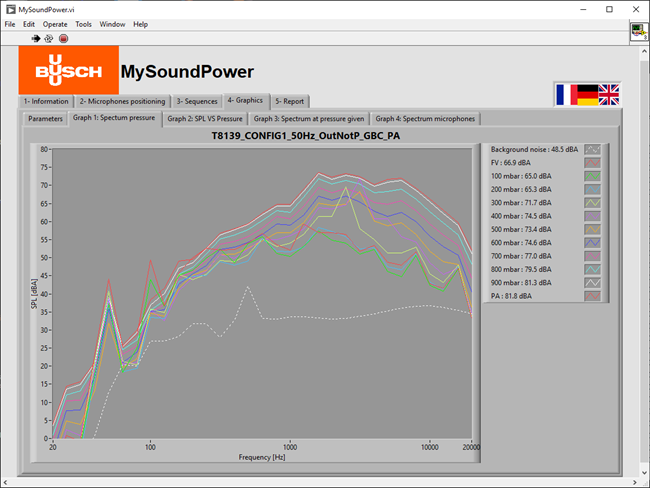The height and width of the screenshot is (488, 650).
Task: Open the Graph 2: SPL VS Pressure tab
Action: pos(204,118)
